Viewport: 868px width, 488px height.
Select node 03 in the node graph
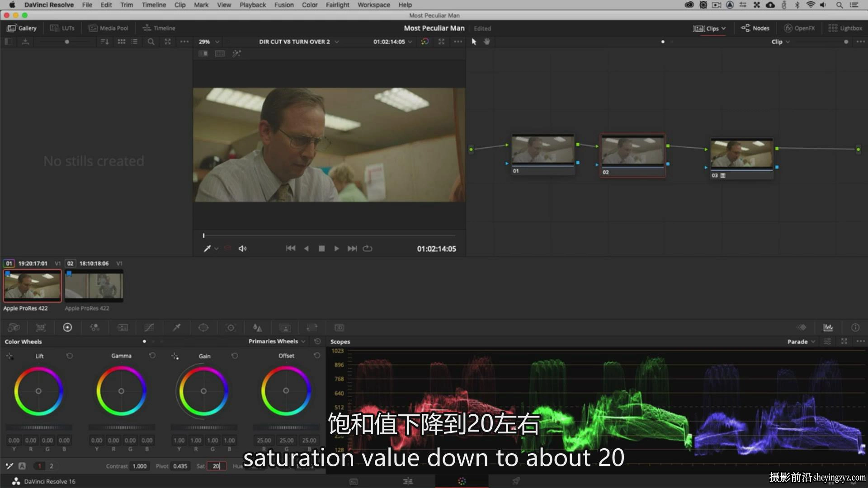pyautogui.click(x=742, y=159)
